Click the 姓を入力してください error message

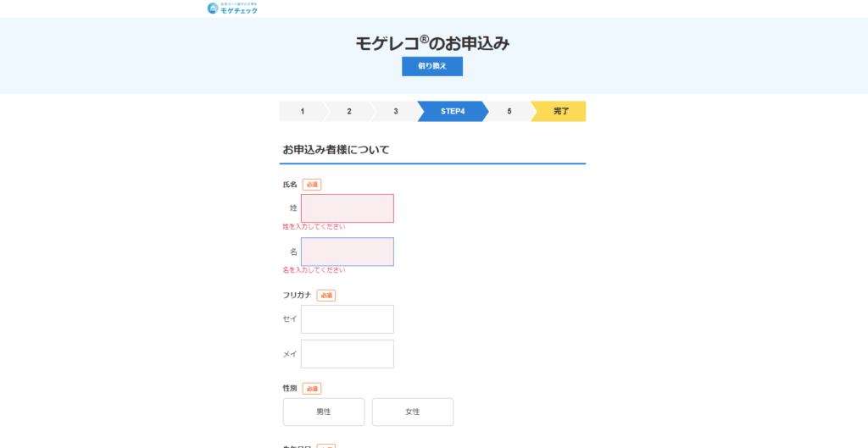pos(314,227)
